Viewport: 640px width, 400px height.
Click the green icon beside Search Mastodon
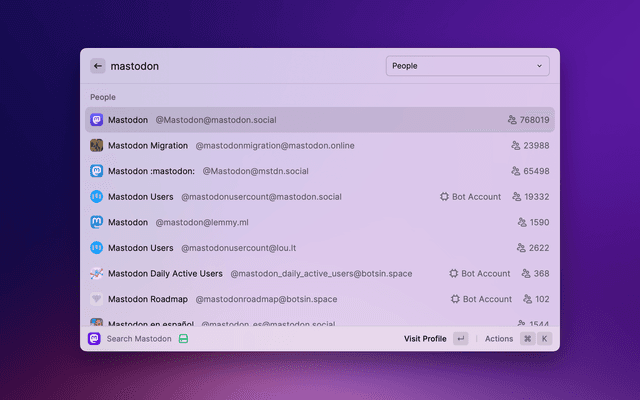point(183,339)
